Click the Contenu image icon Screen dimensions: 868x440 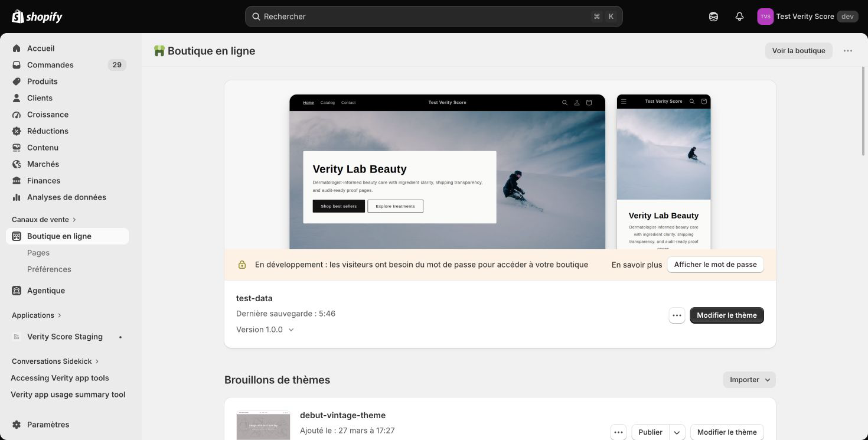[17, 148]
